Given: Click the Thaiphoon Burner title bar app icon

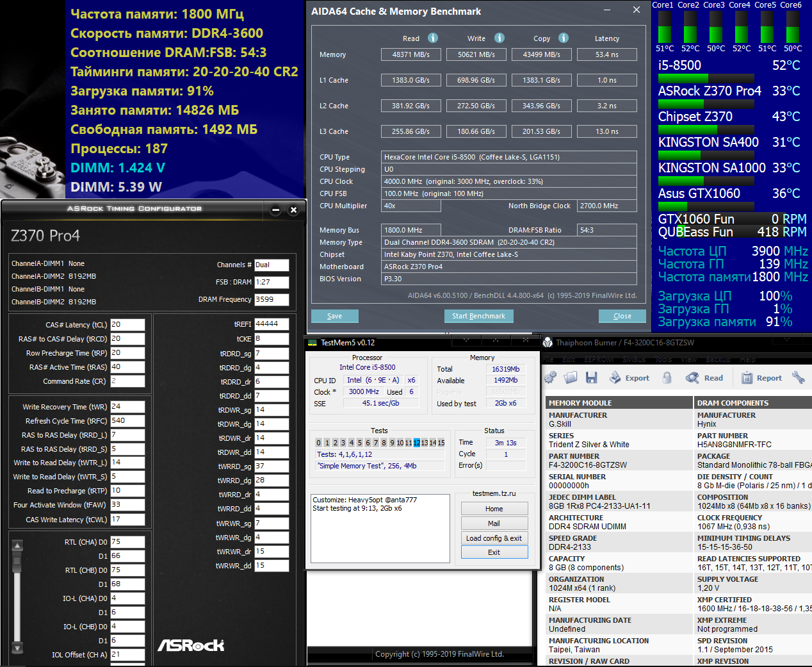Looking at the screenshot, I should (x=548, y=343).
